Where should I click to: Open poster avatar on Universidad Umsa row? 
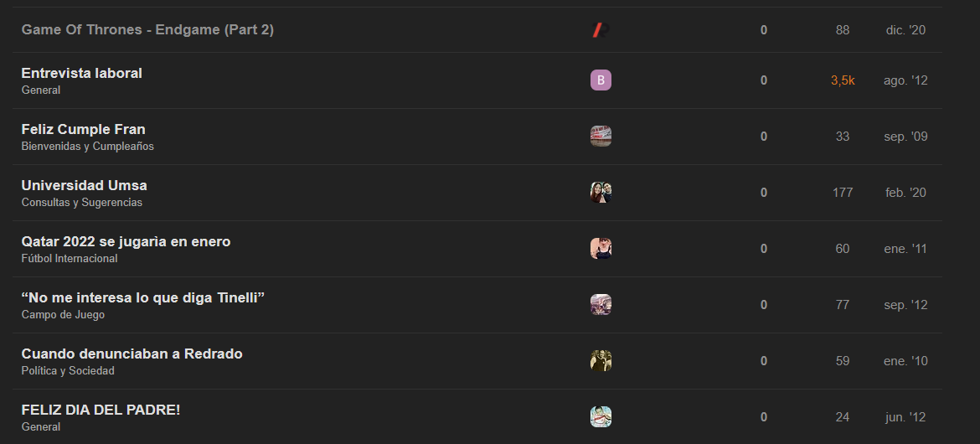point(601,192)
